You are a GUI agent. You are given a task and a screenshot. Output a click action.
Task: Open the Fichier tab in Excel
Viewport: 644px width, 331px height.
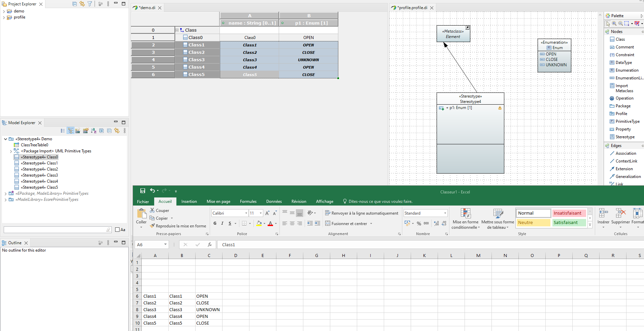(143, 201)
